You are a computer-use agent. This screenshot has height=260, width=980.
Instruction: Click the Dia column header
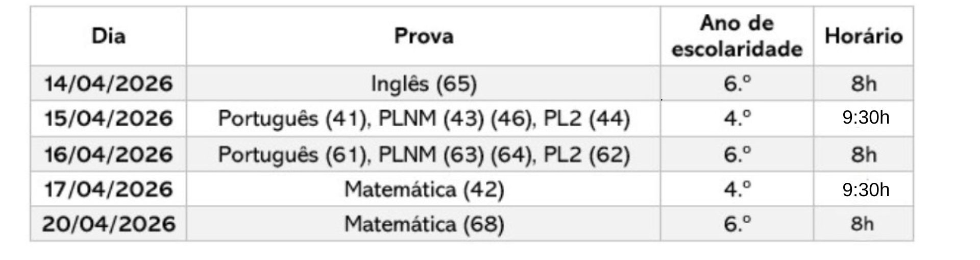(x=108, y=36)
